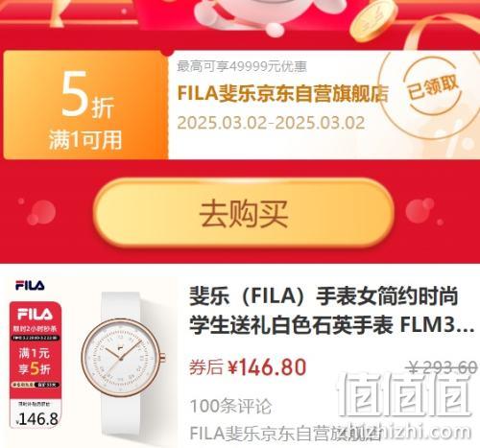
Task: Select the 5折 coupon discount panel
Action: pos(85,105)
